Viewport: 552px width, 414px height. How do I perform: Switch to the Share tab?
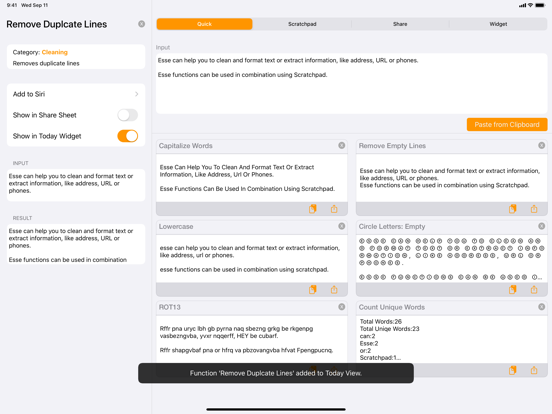pos(400,24)
